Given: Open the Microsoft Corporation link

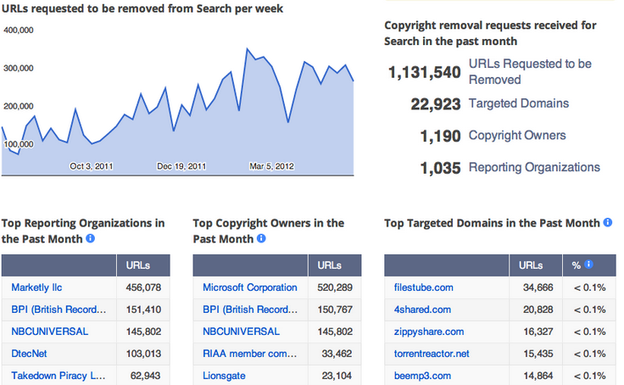Looking at the screenshot, I should click(250, 287).
